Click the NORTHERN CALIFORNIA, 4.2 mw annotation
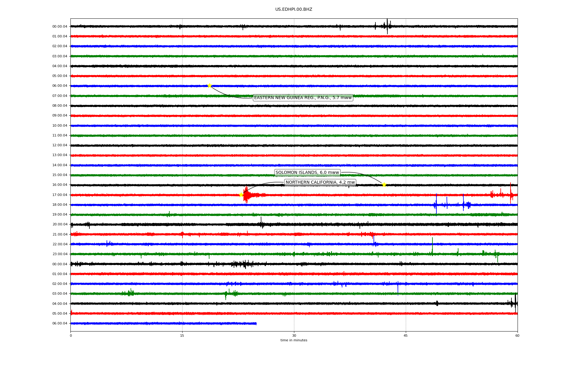 point(320,182)
